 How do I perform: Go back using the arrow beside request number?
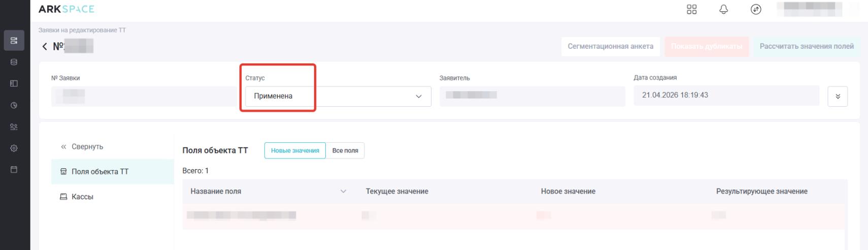click(45, 47)
